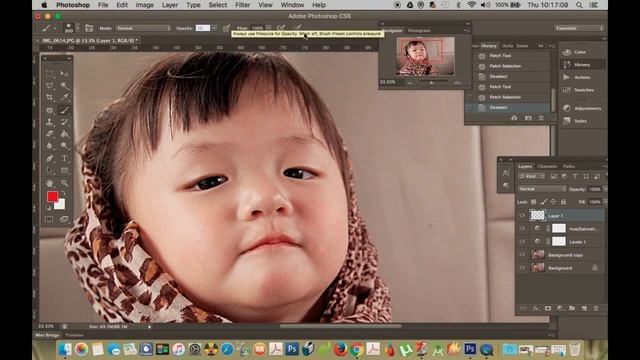640x360 pixels.
Task: Hide the Levels 1 layer
Action: pos(522,242)
